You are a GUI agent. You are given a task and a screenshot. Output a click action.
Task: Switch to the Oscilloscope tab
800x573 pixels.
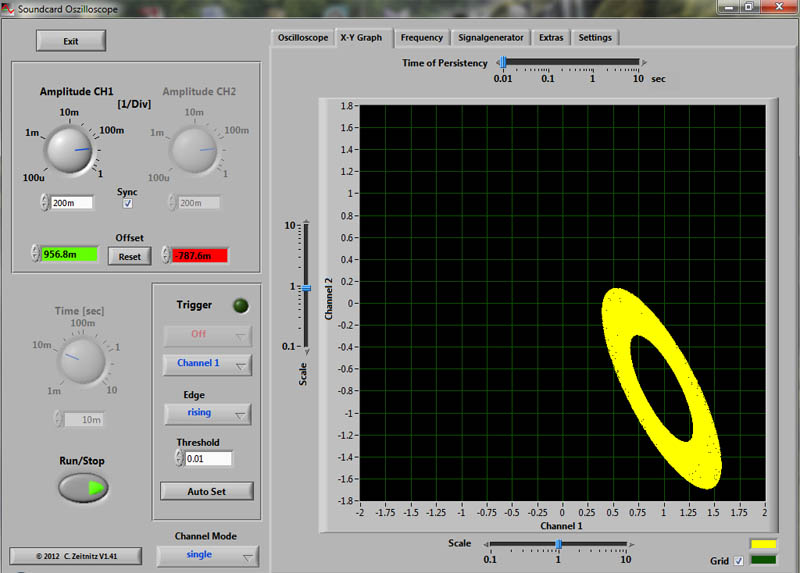[x=302, y=38]
